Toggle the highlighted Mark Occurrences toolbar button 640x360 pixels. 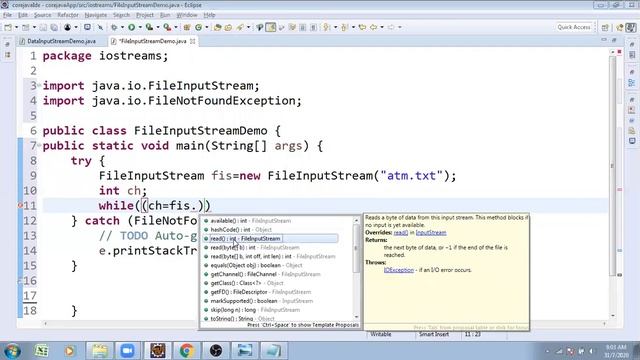coord(271,27)
